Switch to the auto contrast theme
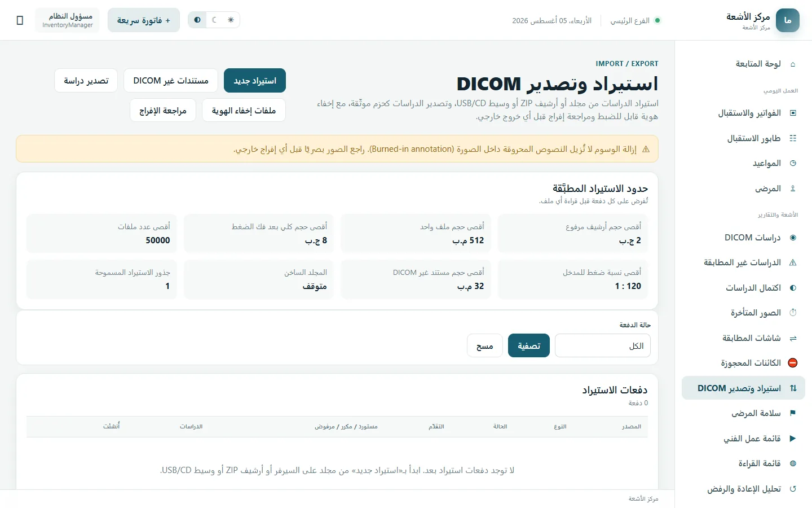This screenshot has height=508, width=812. click(197, 20)
